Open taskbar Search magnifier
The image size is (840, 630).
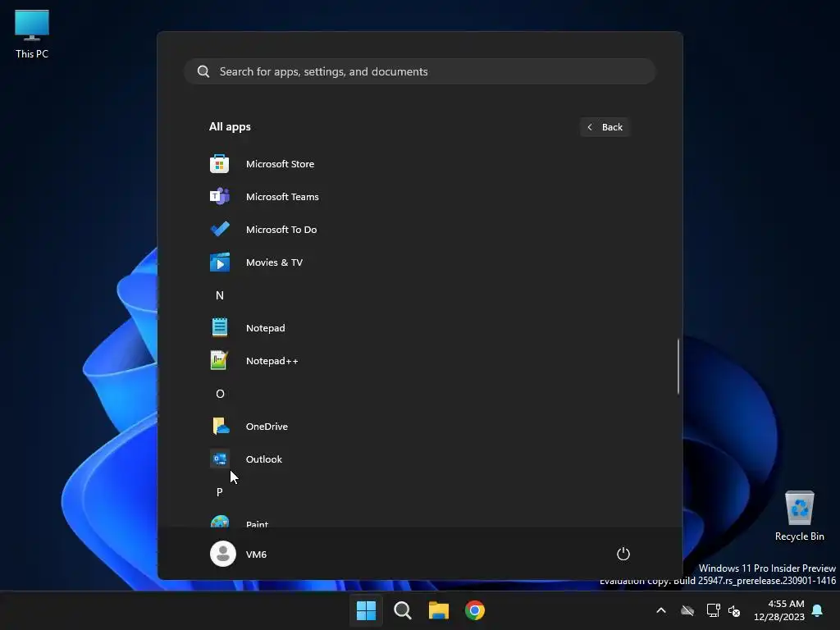(402, 610)
